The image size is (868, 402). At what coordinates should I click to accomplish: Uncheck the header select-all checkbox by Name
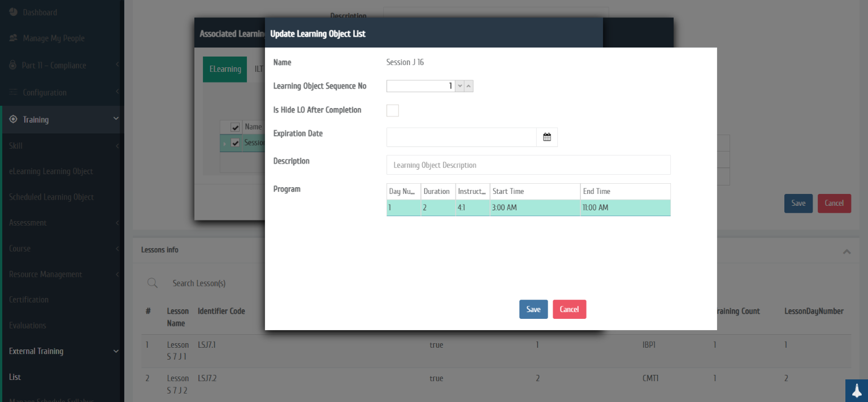236,127
